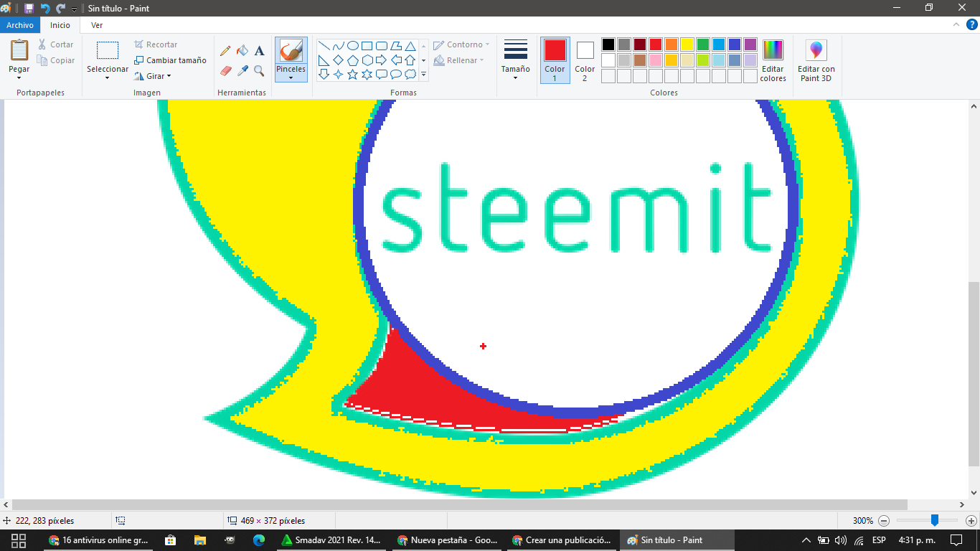Screen dimensions: 980x551
Task: Click the zoom out minus button
Action: 884,521
